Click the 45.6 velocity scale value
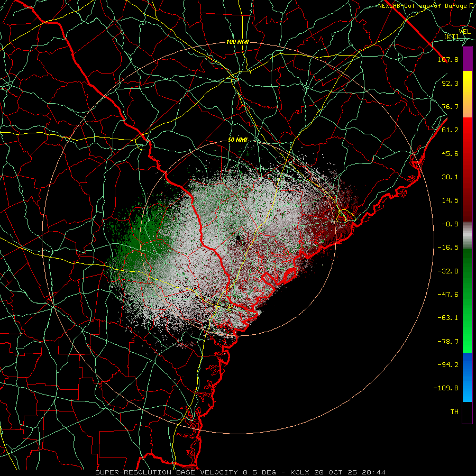The width and height of the screenshot is (476, 476). 450,153
